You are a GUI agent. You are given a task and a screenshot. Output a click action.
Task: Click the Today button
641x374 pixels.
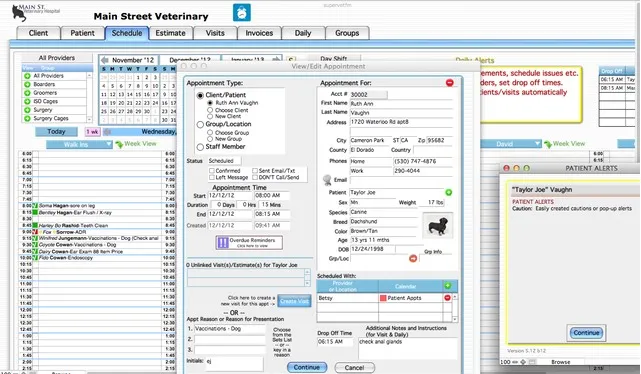tap(56, 132)
